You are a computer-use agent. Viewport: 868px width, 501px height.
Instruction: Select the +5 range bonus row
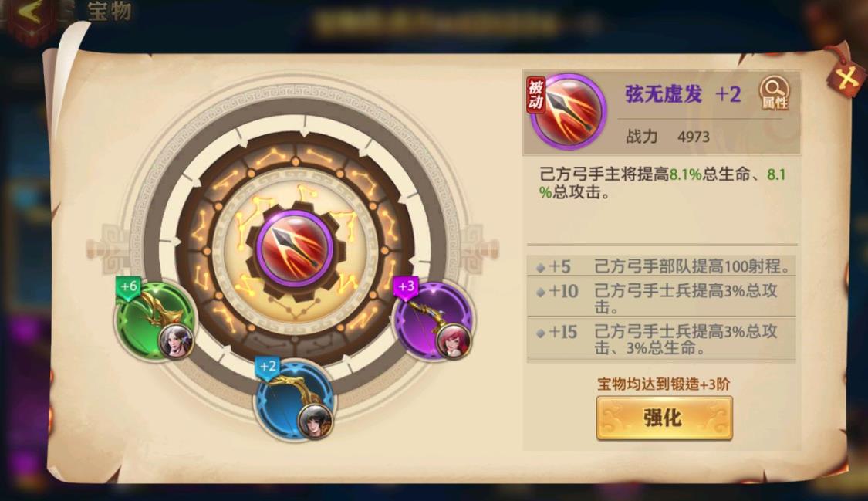click(661, 266)
